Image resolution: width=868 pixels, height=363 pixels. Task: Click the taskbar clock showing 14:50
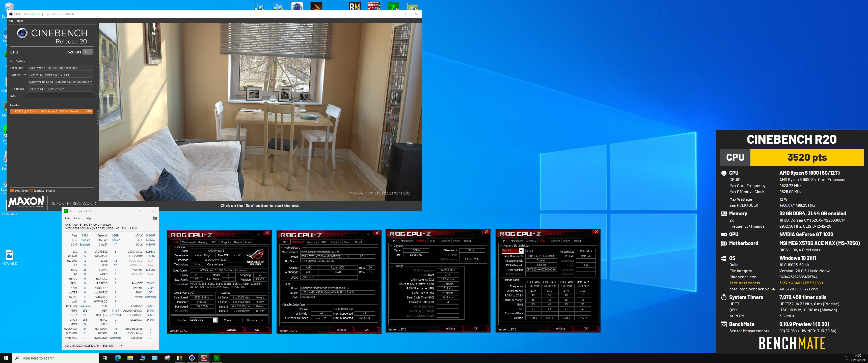(858, 358)
